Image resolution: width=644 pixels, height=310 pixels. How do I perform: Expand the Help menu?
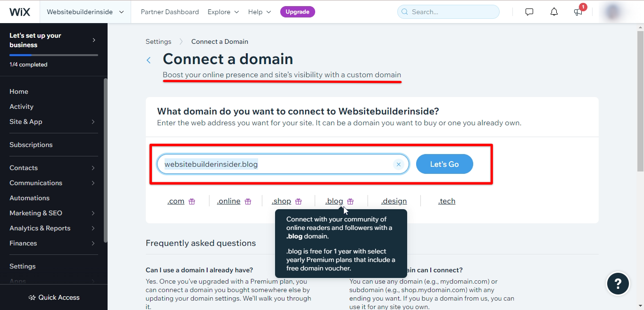point(259,12)
